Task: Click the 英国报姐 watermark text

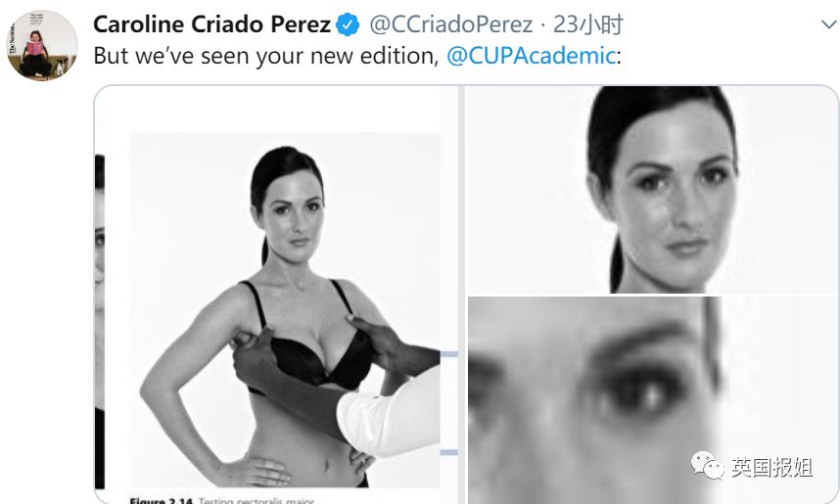Action: pos(772,467)
